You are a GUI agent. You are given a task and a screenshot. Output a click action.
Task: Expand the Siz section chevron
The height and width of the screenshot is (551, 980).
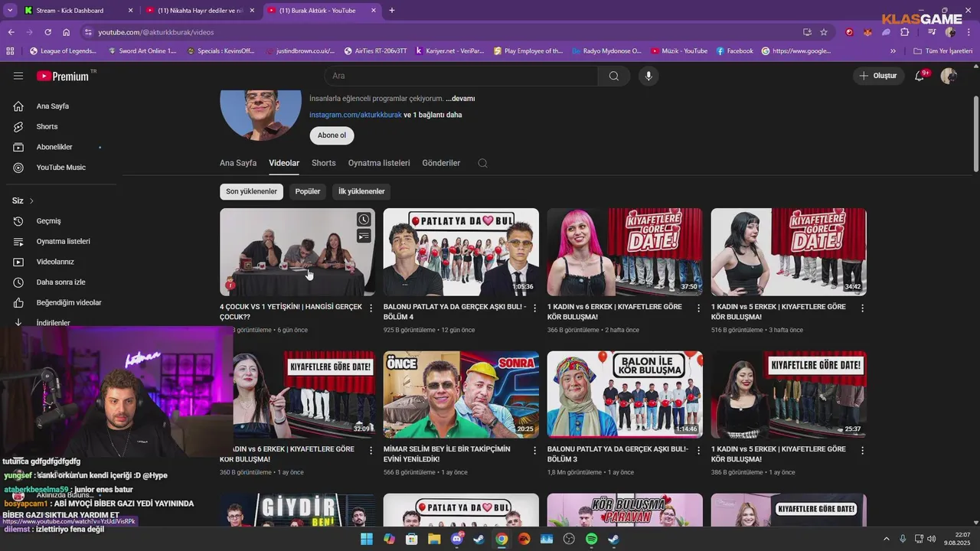point(31,201)
